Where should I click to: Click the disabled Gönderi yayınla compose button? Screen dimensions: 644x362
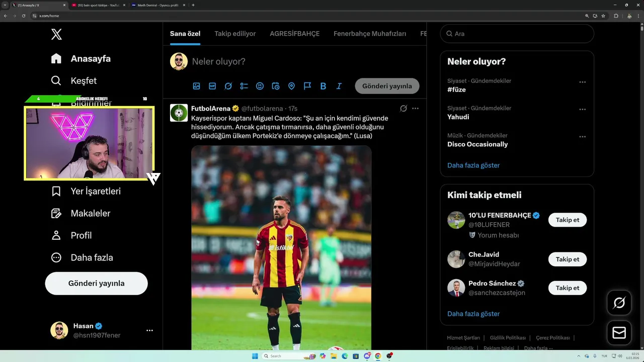tap(387, 86)
